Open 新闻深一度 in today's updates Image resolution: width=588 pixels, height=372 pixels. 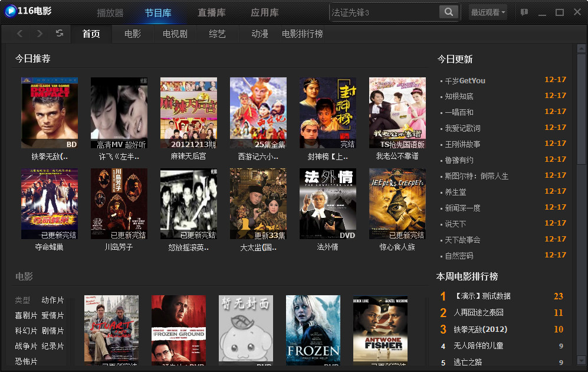point(463,208)
